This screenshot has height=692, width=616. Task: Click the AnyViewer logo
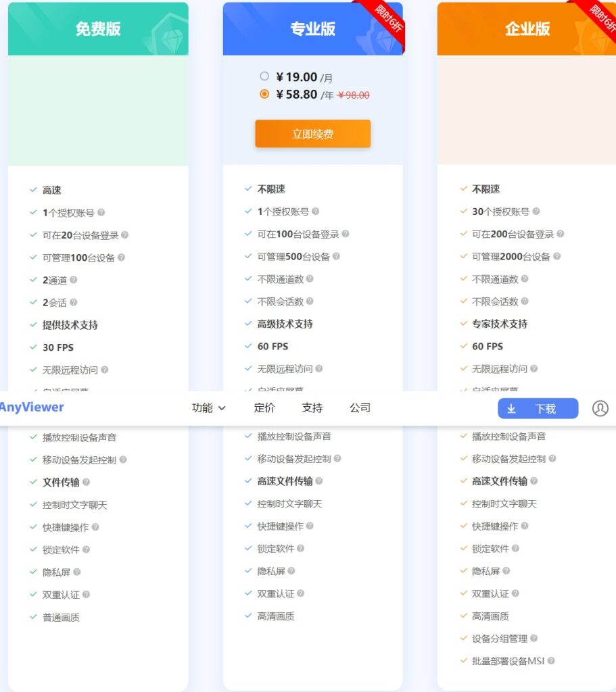(x=32, y=407)
